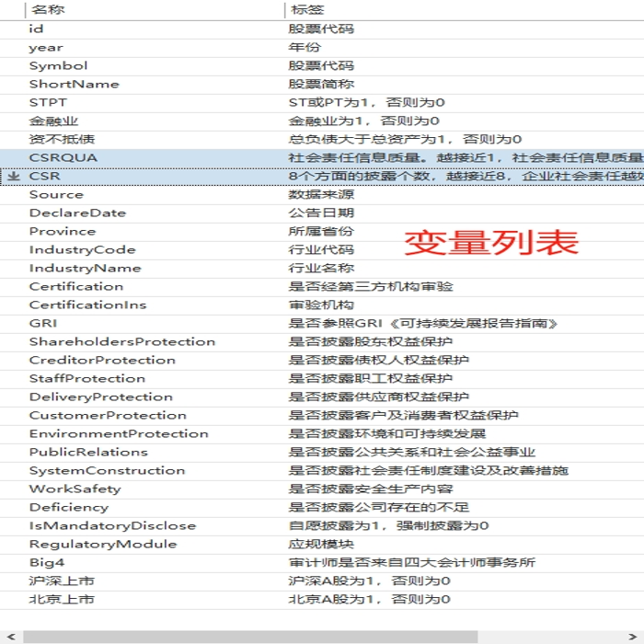Click the left arrow of the horizontal scrollbar
The width and height of the screenshot is (644, 644).
pyautogui.click(x=11, y=637)
